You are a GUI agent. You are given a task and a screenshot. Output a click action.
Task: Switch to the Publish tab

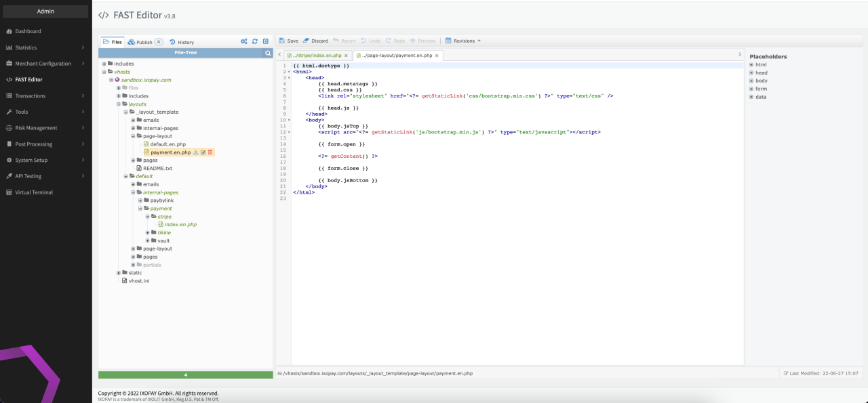[144, 42]
